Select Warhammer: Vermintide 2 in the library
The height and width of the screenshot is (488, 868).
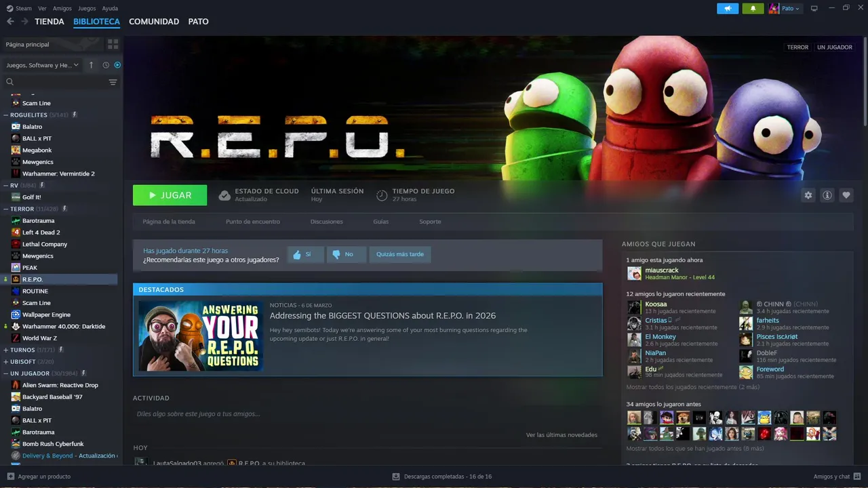point(60,174)
